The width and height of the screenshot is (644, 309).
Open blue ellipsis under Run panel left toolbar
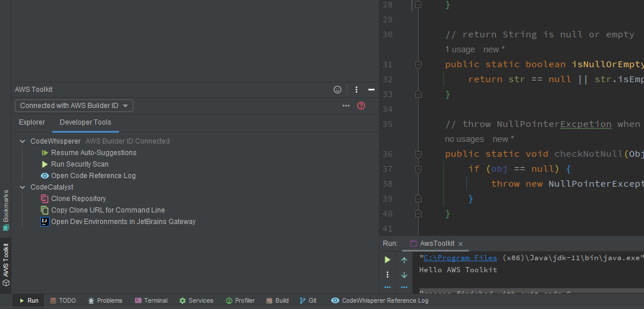click(x=388, y=287)
